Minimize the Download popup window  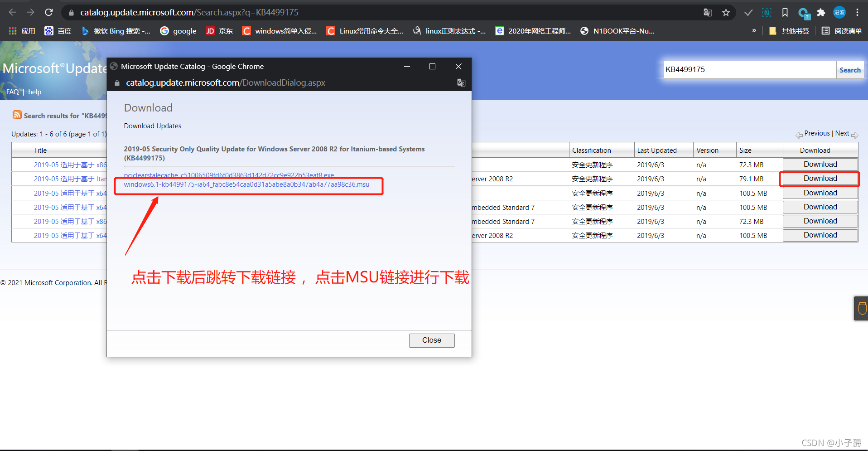coord(407,67)
